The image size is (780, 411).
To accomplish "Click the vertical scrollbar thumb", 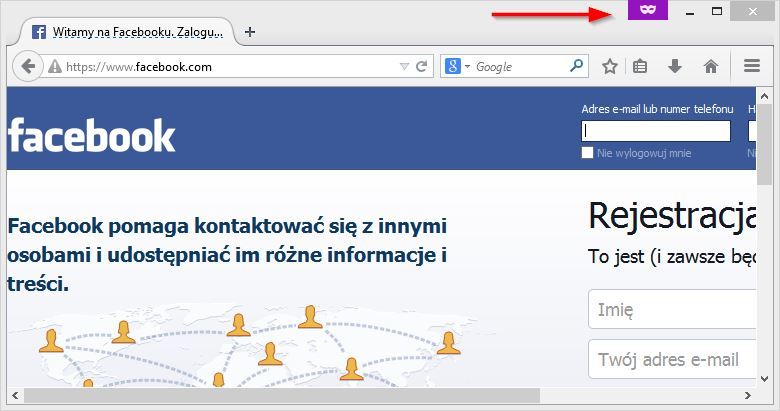I will pyautogui.click(x=765, y=144).
